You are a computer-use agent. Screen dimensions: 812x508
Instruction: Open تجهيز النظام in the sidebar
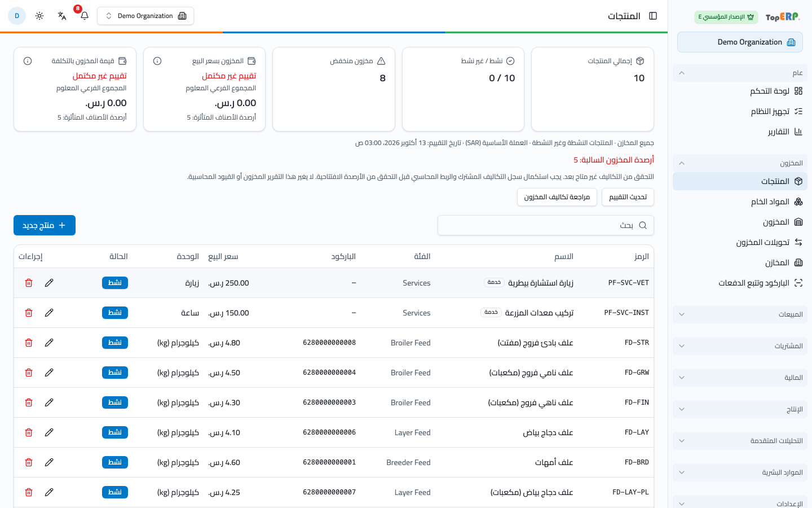(x=740, y=111)
